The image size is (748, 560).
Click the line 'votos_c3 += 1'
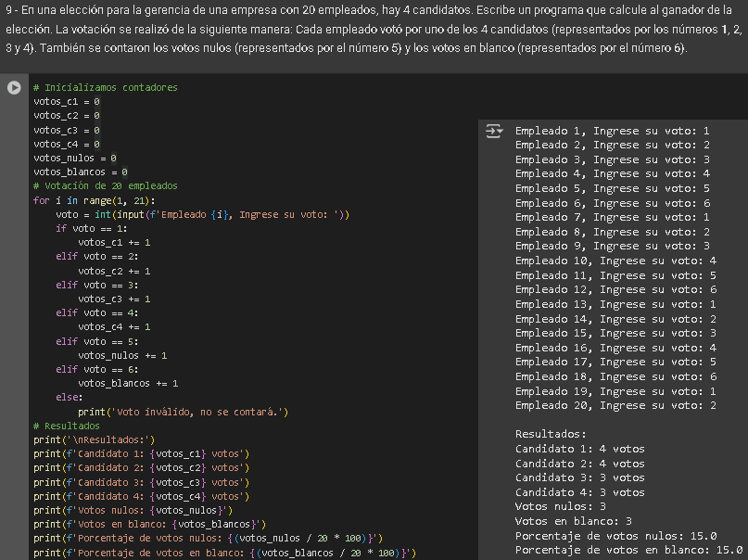point(114,299)
